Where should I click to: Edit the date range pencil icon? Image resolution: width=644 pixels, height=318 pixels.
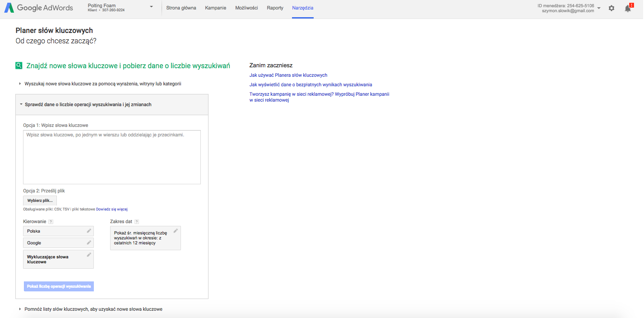176,231
